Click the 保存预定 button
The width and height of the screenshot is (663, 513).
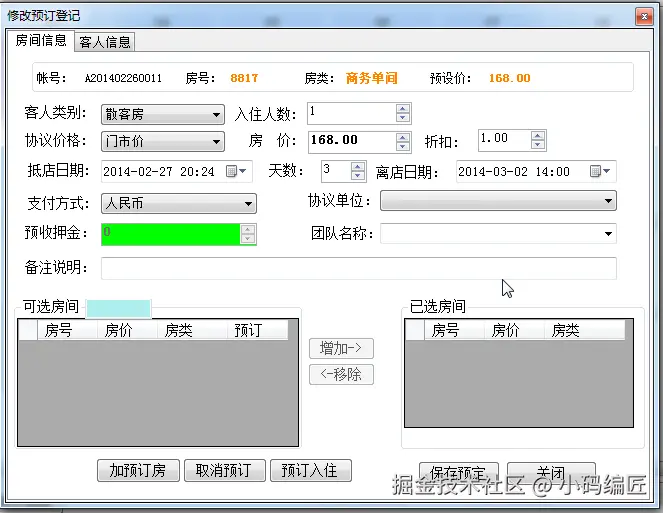[x=458, y=472]
